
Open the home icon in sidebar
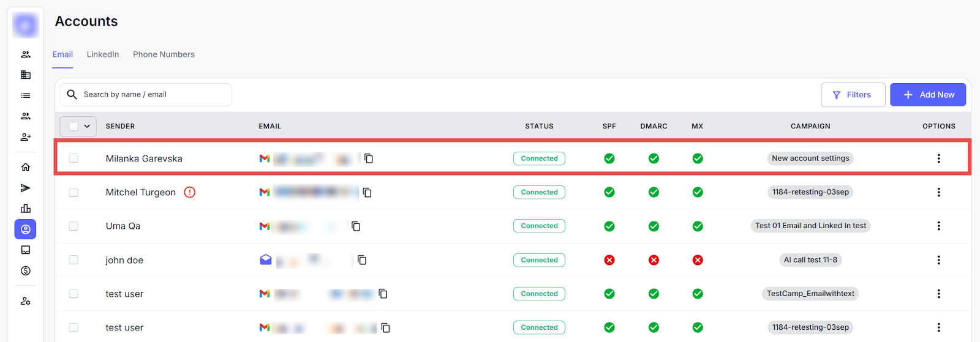(26, 167)
